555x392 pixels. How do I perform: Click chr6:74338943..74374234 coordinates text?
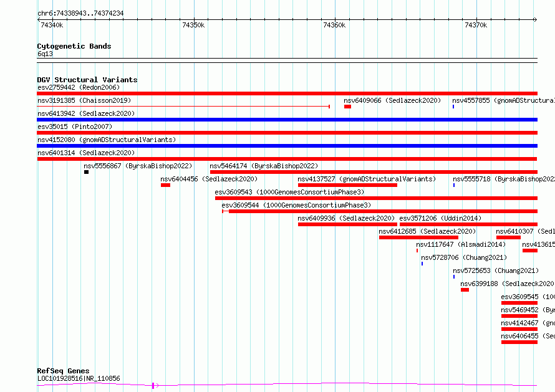[x=80, y=13]
